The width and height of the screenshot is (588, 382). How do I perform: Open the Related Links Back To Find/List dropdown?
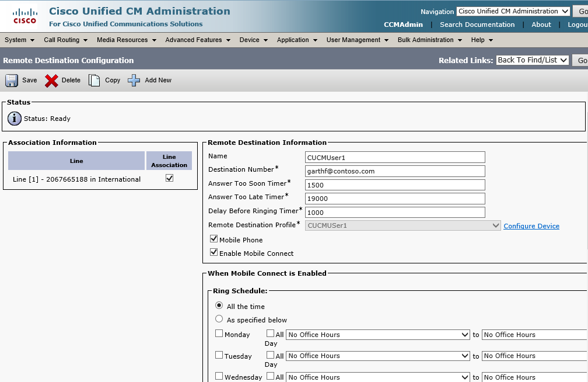tap(533, 60)
